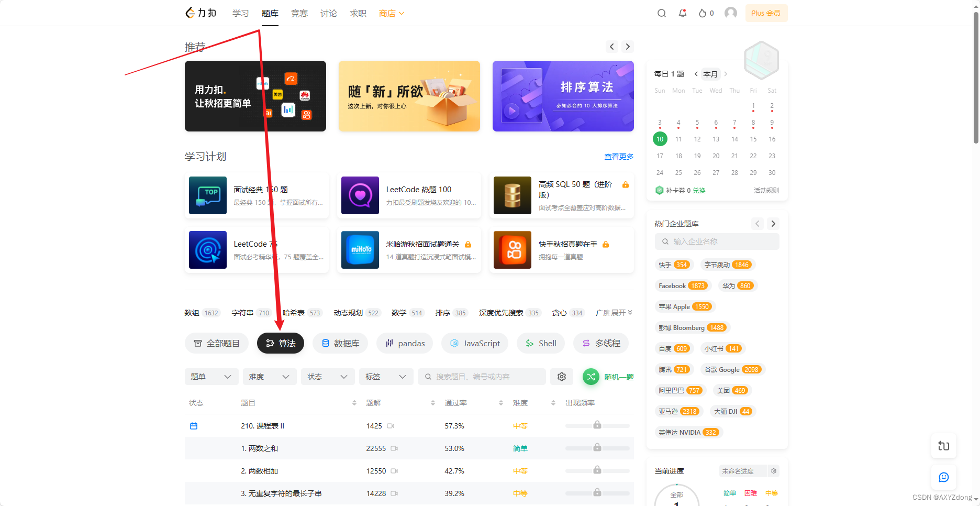
Task: Click the 输入企业名称 search field
Action: pyautogui.click(x=717, y=241)
